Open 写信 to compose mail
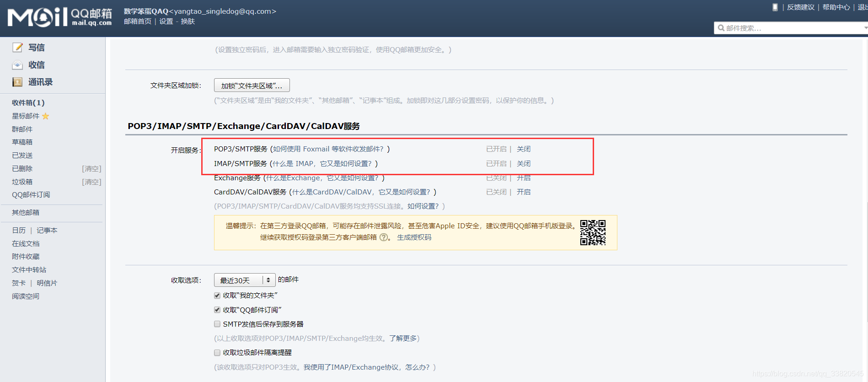868x382 pixels. (x=37, y=47)
